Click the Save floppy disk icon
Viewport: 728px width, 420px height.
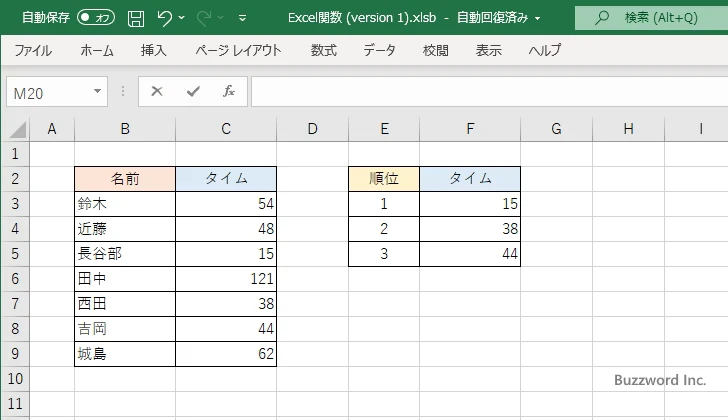coord(136,18)
